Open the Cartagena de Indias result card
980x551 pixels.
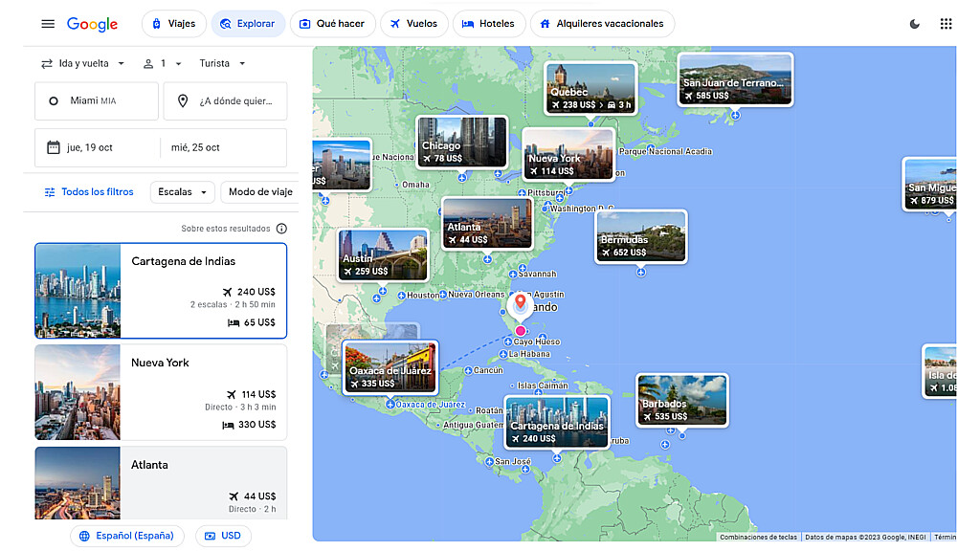[161, 291]
